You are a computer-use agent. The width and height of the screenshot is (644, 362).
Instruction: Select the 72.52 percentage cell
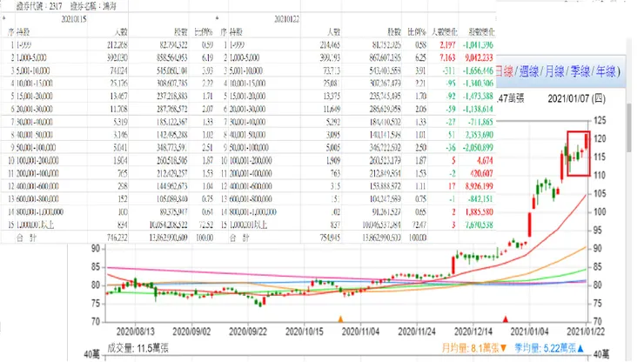[x=205, y=225]
